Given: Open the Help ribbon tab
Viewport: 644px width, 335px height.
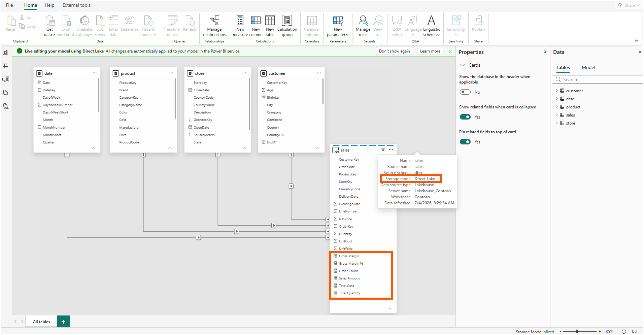Looking at the screenshot, I should click(49, 5).
